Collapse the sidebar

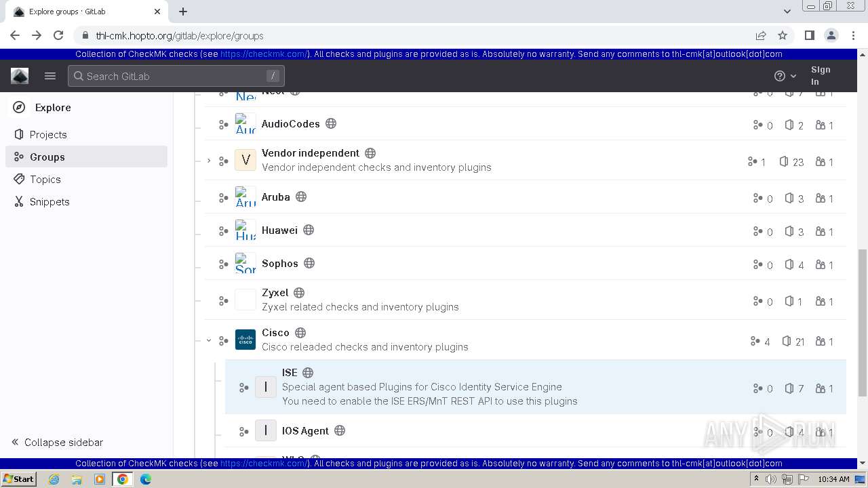click(58, 442)
